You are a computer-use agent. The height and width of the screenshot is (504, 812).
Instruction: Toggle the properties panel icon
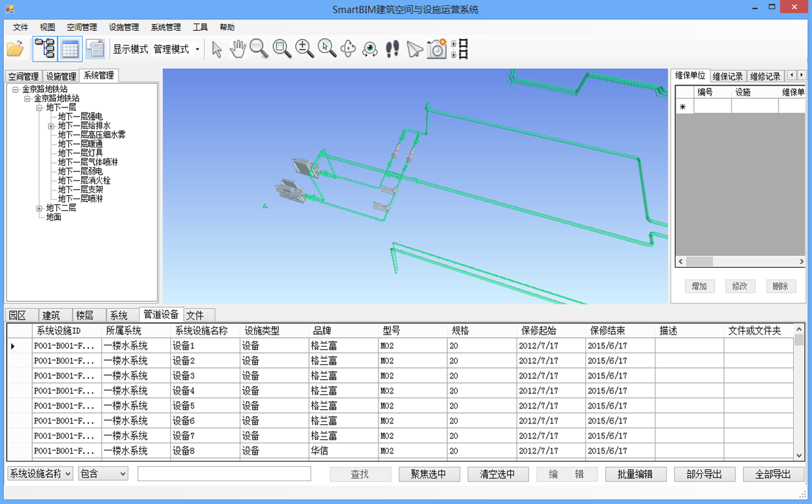(x=95, y=49)
